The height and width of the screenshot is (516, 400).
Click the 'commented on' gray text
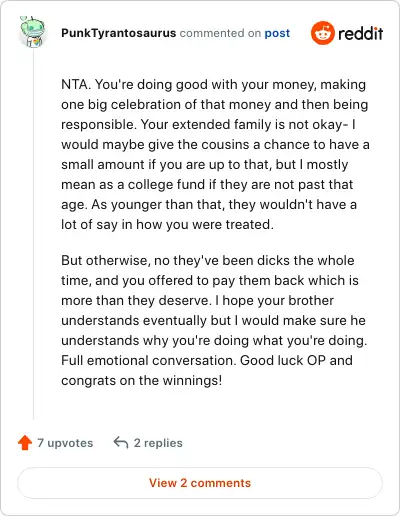[x=220, y=33]
